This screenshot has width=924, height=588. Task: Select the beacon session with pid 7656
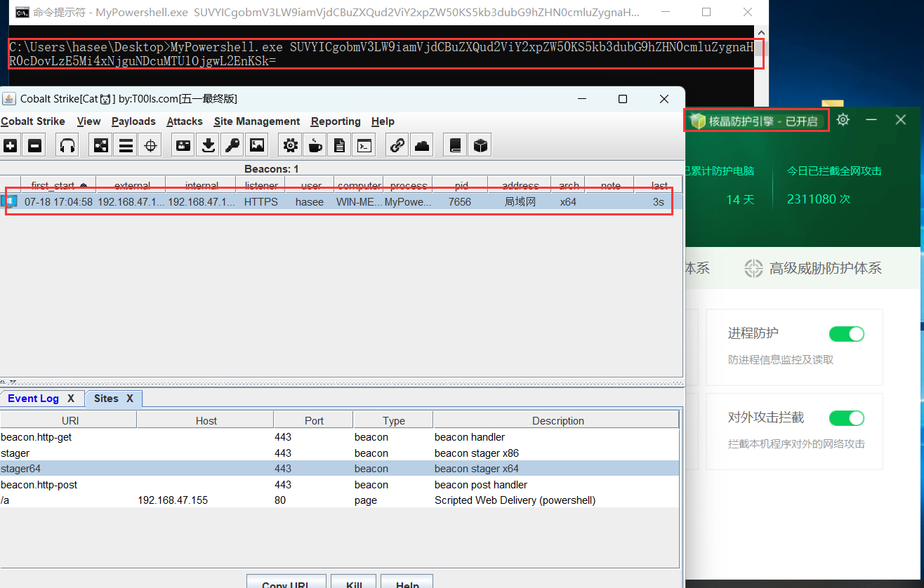341,201
